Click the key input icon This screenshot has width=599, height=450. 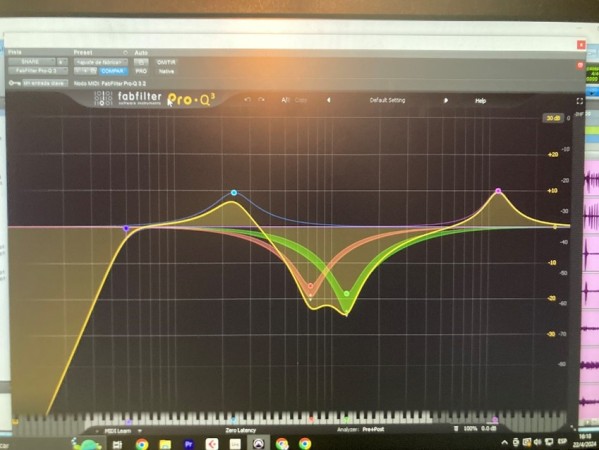pos(14,83)
